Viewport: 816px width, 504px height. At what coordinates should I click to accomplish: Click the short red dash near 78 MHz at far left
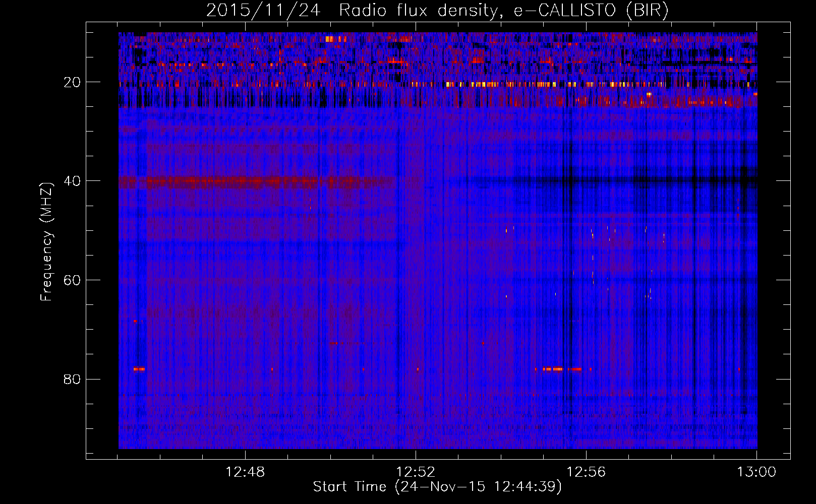click(139, 369)
